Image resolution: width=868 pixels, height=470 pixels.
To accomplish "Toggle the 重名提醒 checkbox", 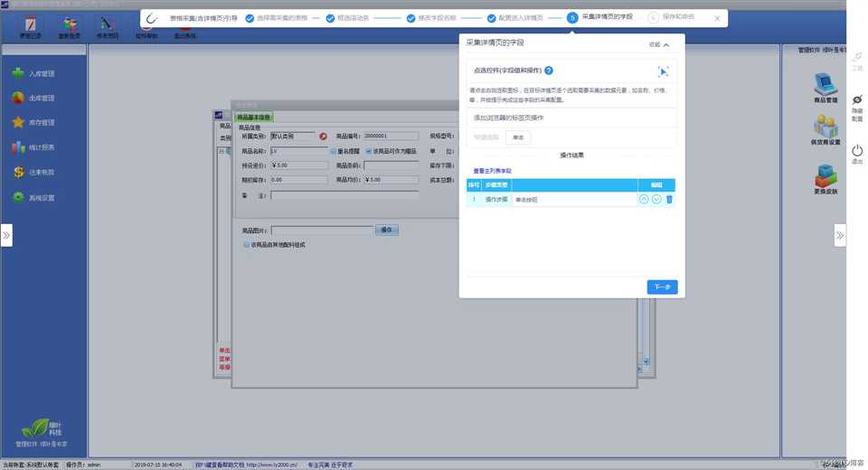I will pyautogui.click(x=333, y=151).
